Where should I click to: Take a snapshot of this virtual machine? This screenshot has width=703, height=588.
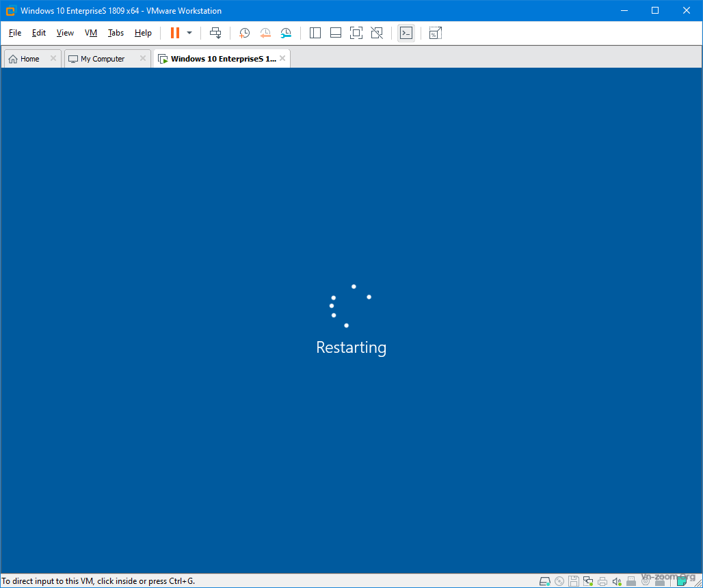pos(244,33)
